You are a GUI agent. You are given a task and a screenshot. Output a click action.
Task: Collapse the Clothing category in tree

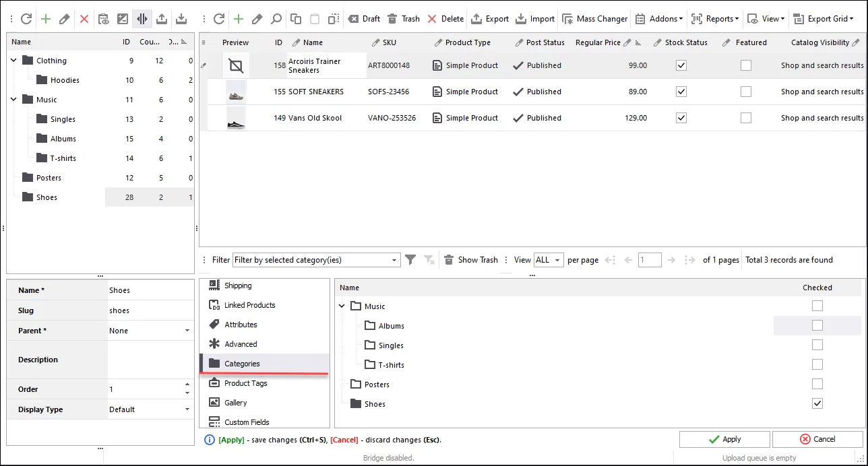pos(14,61)
